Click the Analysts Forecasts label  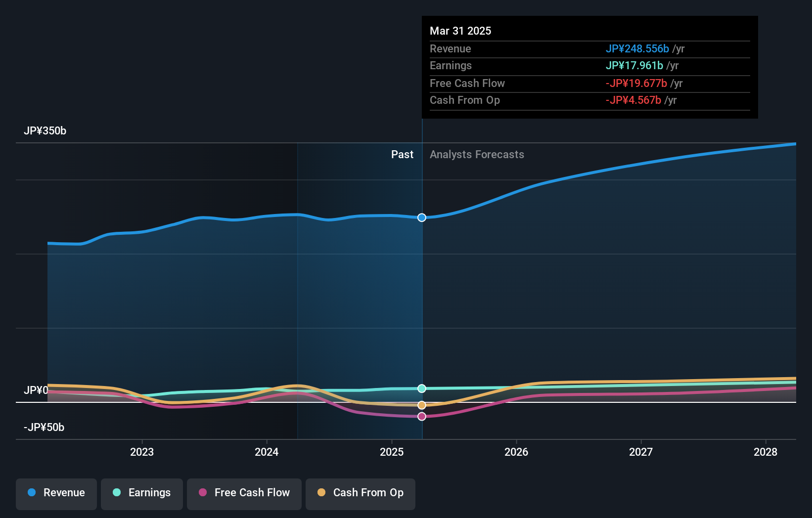point(477,155)
